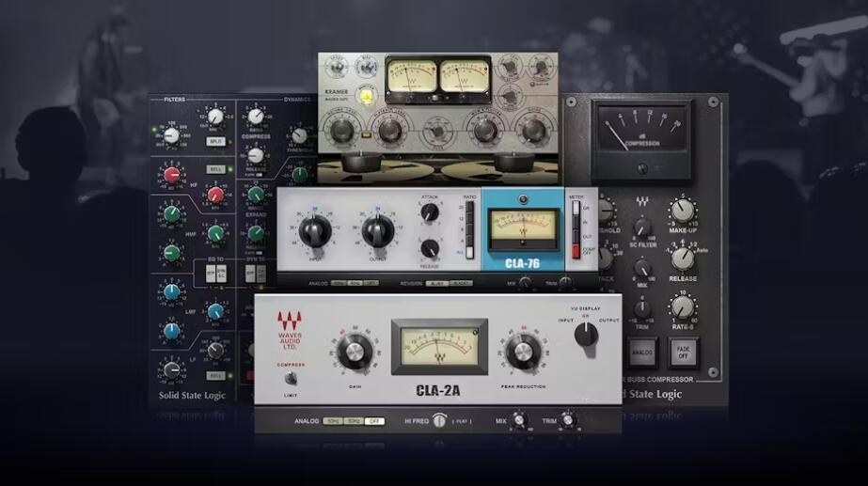The height and width of the screenshot is (486, 868).
Task: Click right VU meter on Kramer tape plugin
Action: (x=464, y=76)
